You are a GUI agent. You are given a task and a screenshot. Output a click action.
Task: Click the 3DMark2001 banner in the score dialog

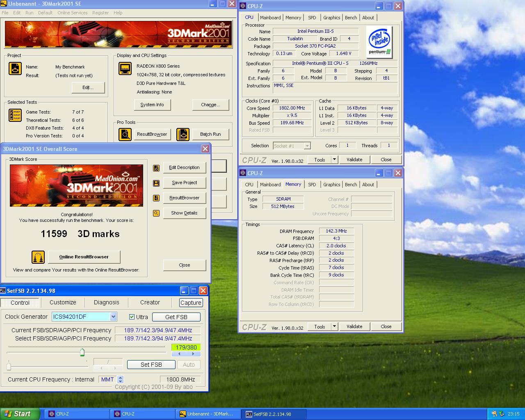(x=76, y=185)
